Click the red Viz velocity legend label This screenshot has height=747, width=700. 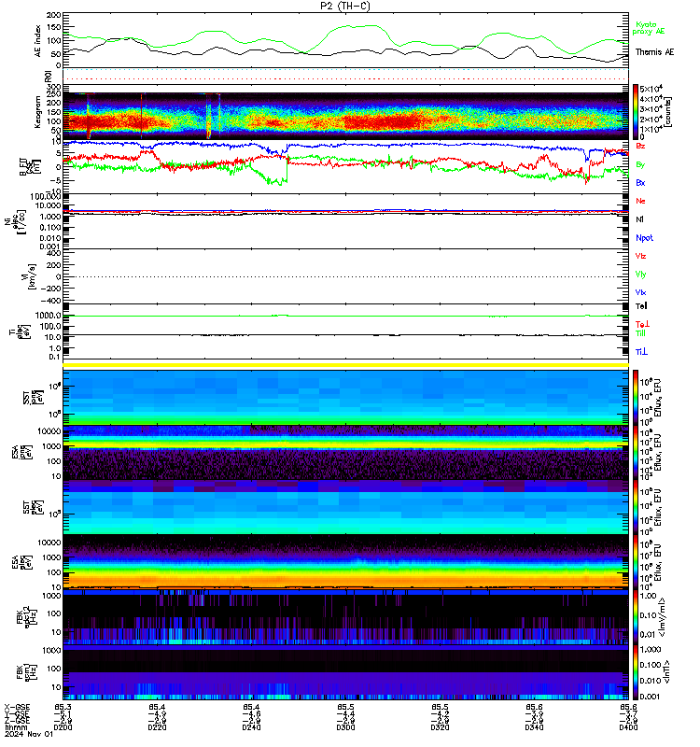(640, 256)
